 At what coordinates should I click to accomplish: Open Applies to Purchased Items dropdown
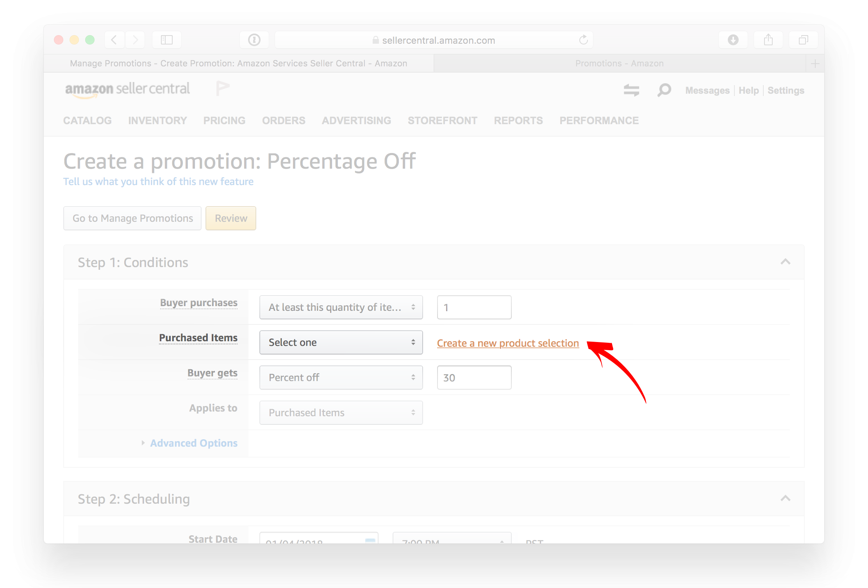(341, 413)
